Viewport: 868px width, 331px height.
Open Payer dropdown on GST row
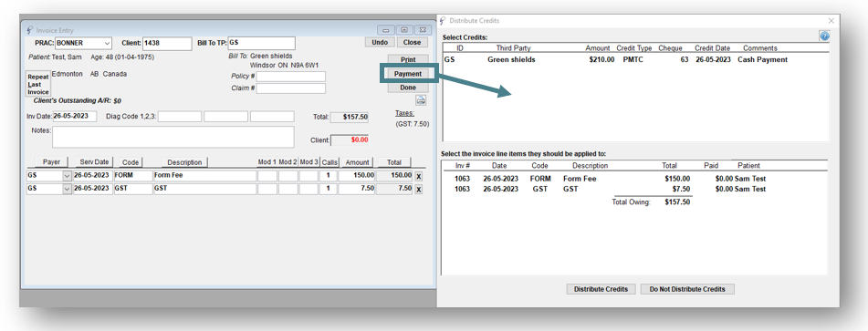67,189
